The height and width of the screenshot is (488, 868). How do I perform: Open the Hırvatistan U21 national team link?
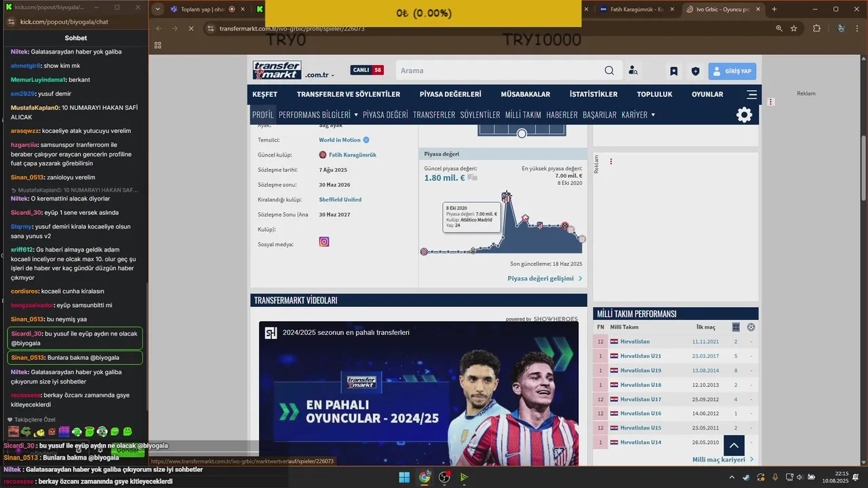point(641,356)
